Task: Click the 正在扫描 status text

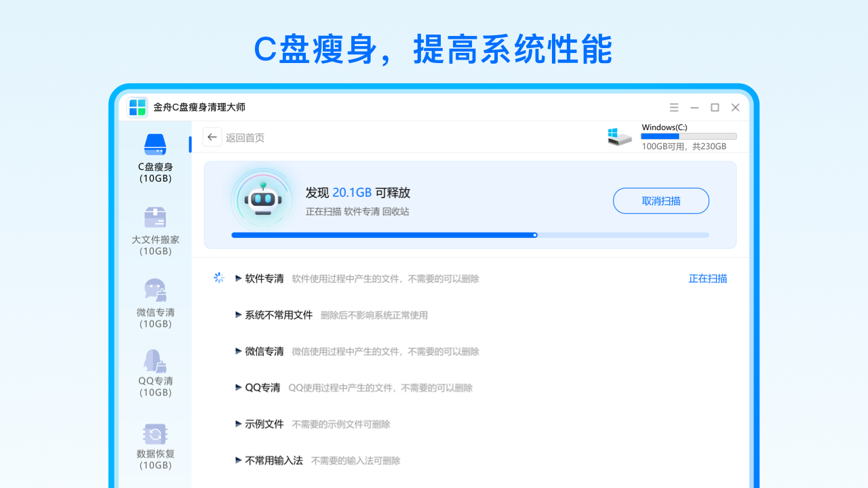Action: click(x=707, y=278)
